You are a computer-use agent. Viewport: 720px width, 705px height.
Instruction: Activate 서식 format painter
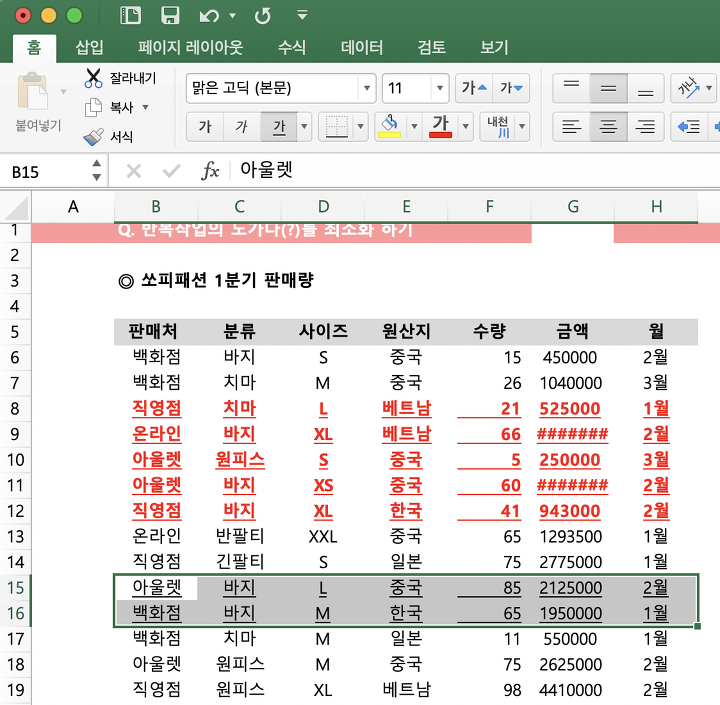pyautogui.click(x=109, y=136)
